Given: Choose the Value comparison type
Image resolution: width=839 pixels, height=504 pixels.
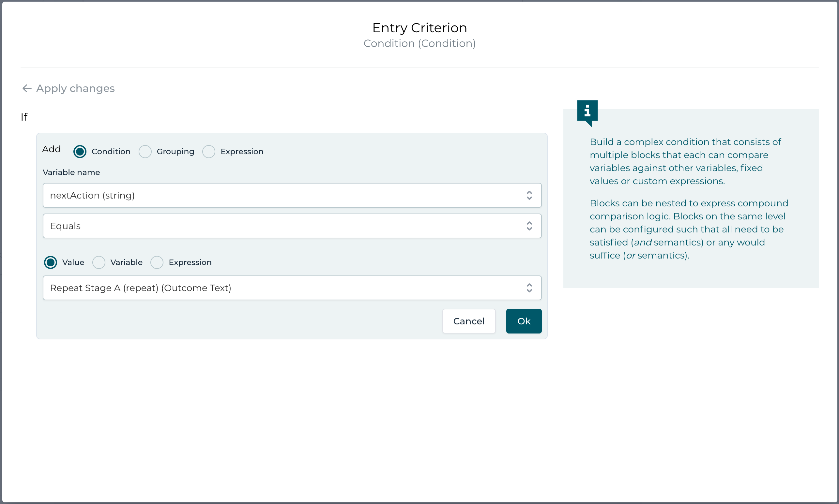Looking at the screenshot, I should coord(51,262).
